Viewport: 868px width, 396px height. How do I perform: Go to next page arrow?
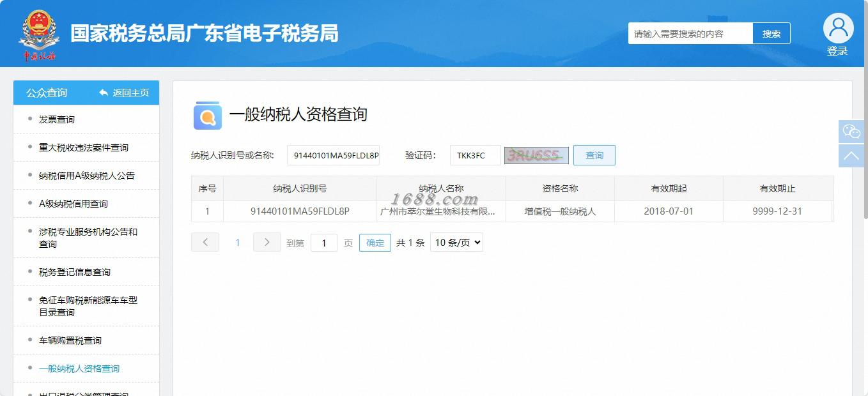pyautogui.click(x=267, y=242)
